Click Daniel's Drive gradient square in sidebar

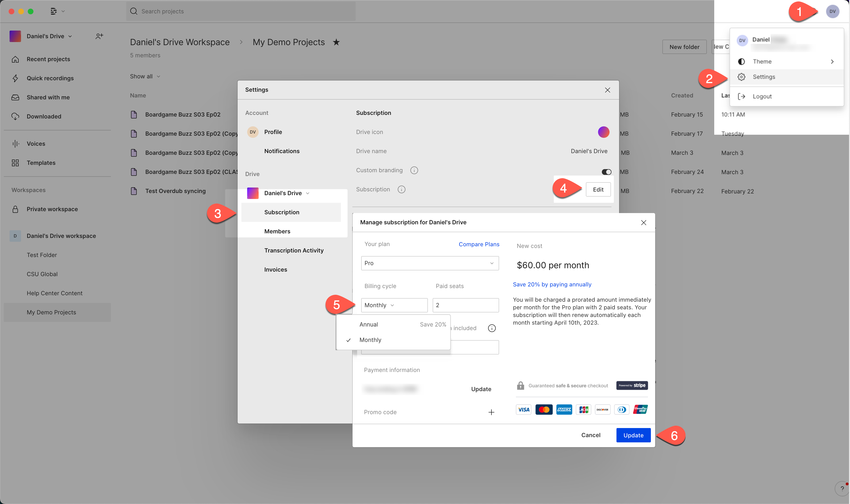click(x=15, y=36)
